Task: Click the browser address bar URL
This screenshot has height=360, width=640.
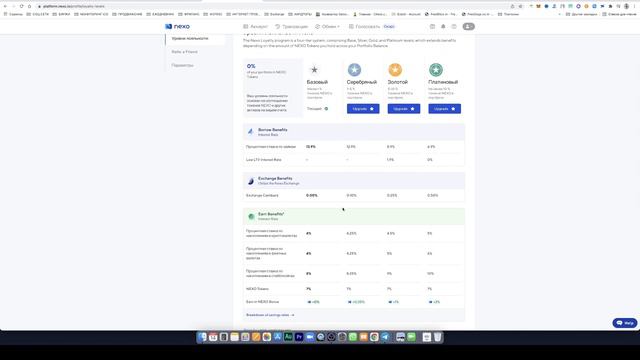Action: click(74, 7)
